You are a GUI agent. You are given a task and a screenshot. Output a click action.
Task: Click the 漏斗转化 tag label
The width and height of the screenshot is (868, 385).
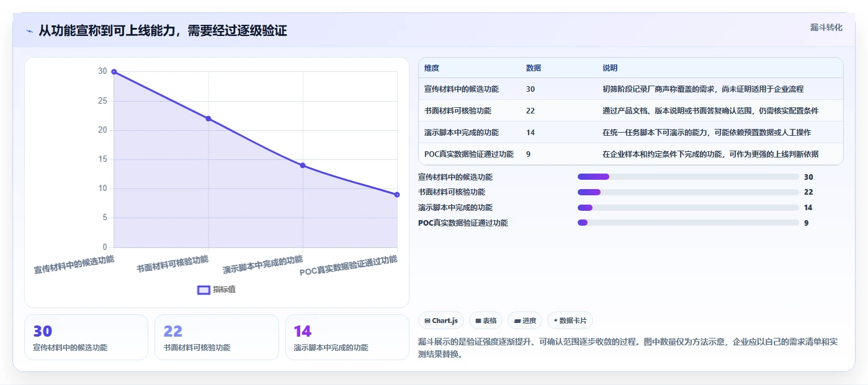(826, 27)
